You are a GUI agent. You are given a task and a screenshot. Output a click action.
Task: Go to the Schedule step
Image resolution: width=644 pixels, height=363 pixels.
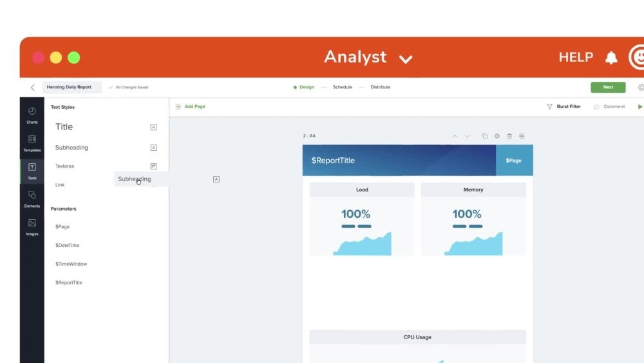342,87
